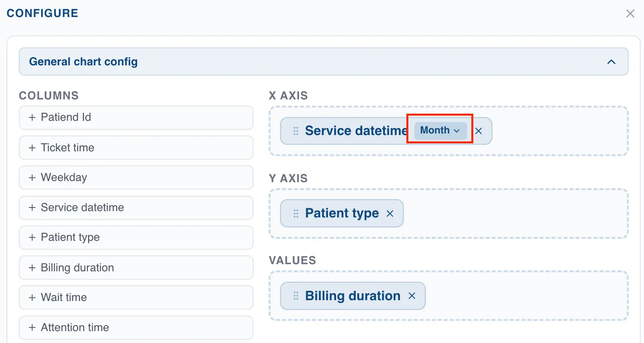Image resolution: width=644 pixels, height=343 pixels.
Task: Remove Billing duration from Values
Action: point(412,296)
